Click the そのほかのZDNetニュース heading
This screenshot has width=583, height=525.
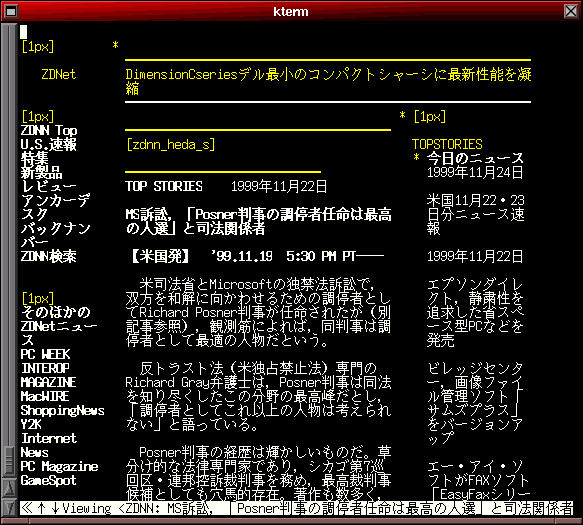tap(59, 326)
